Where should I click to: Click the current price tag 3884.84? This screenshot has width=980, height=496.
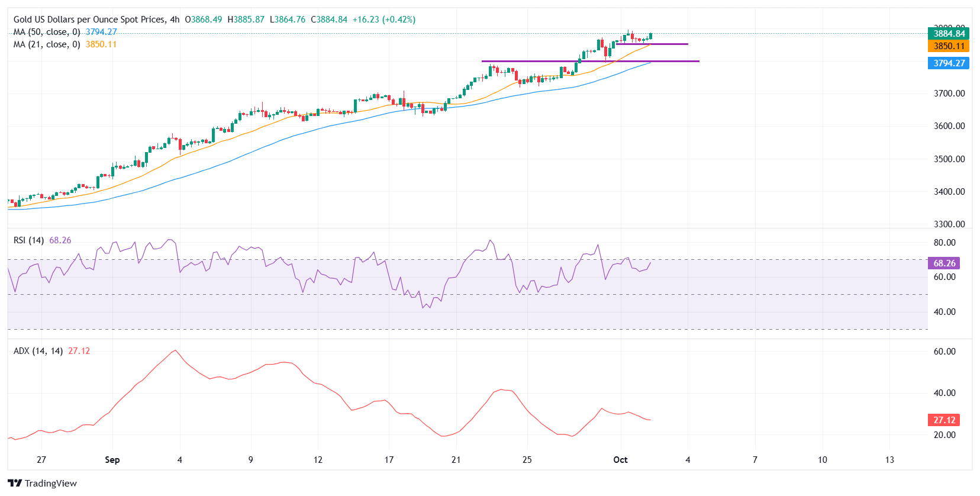pos(949,34)
